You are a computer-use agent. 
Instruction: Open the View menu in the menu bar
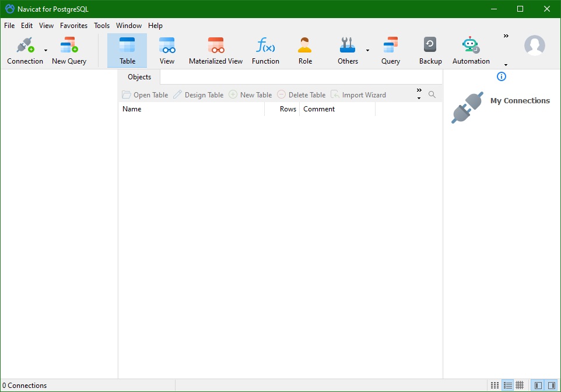pos(46,26)
